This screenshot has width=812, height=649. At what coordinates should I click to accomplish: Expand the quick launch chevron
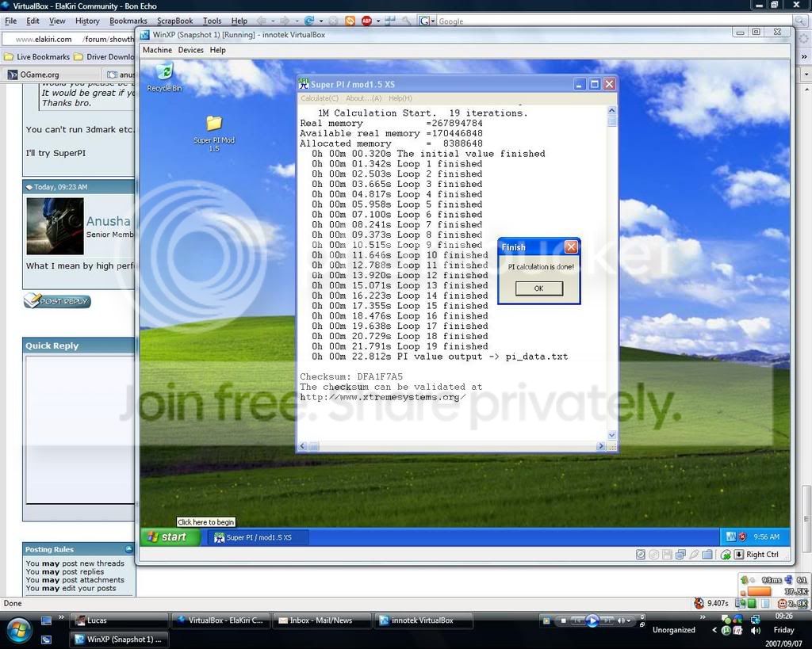[61, 617]
